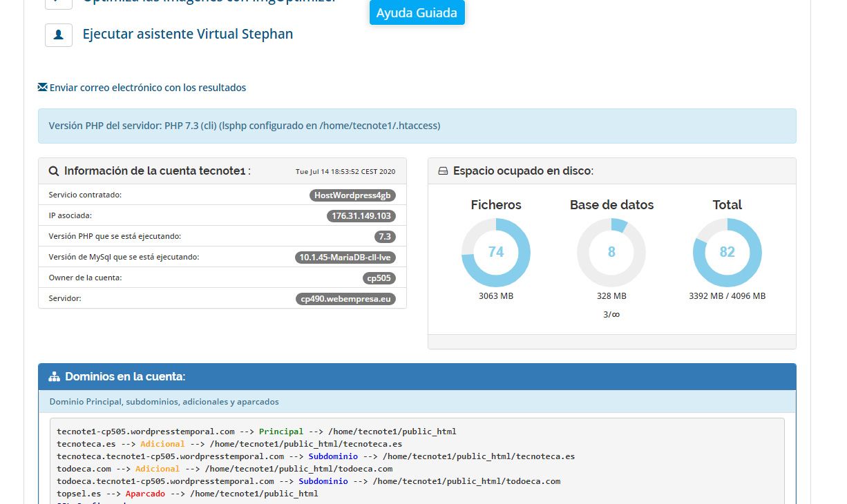Click the Total donut chart showing 82
Image resolution: width=847 pixels, height=504 pixels.
click(x=727, y=252)
